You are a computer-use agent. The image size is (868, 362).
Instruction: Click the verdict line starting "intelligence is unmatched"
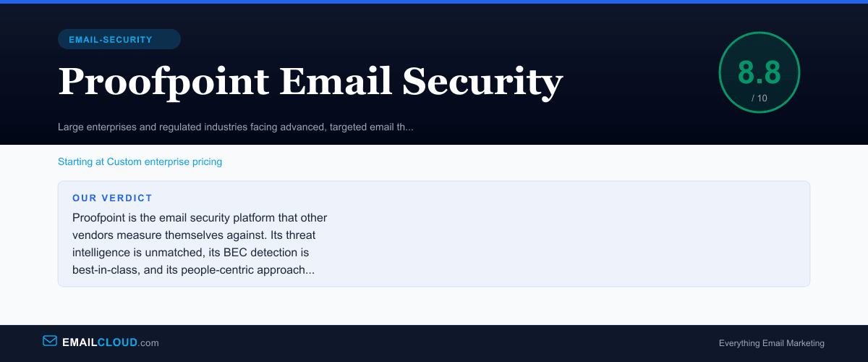[x=191, y=253]
